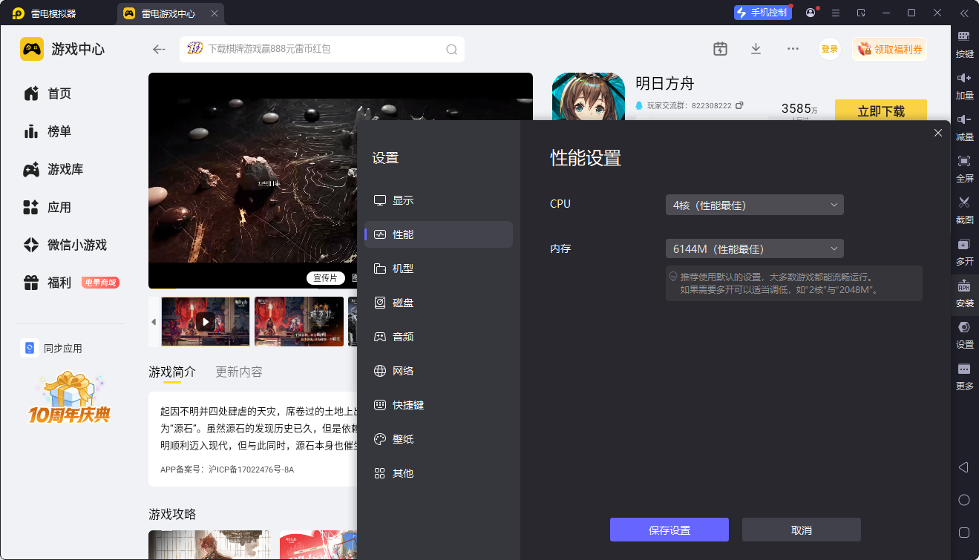Open the downloads arrow icon
Viewport: 979px width, 560px height.
[756, 49]
